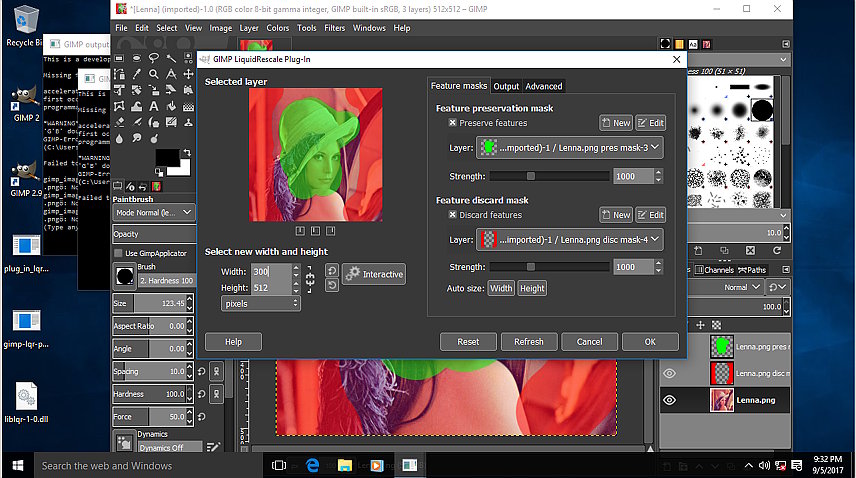Switch to the Output tab

tap(506, 86)
